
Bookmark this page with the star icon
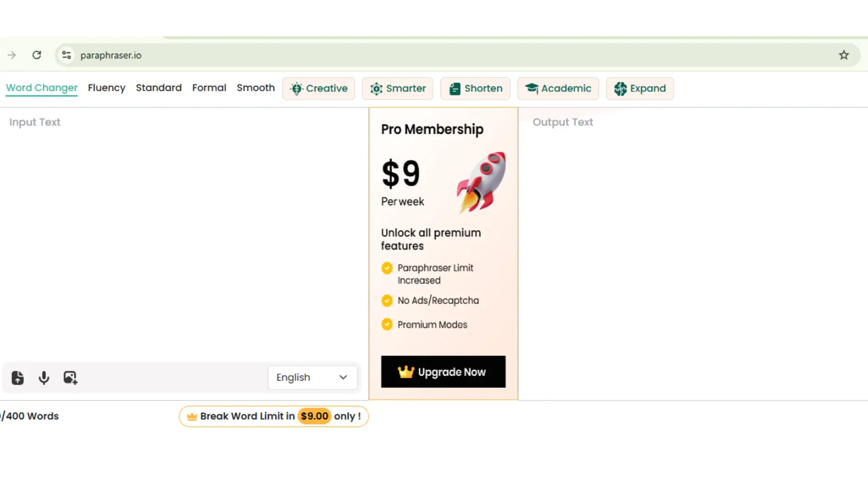844,55
